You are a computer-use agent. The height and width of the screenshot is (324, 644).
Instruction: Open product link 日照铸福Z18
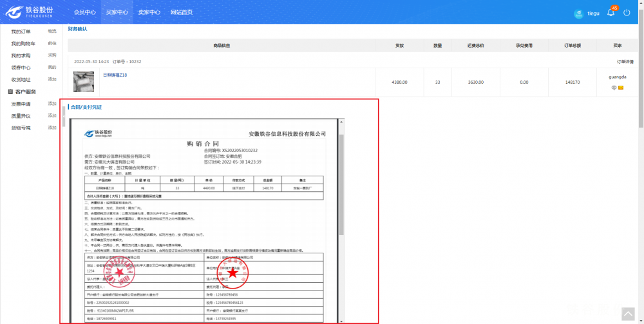tap(115, 75)
